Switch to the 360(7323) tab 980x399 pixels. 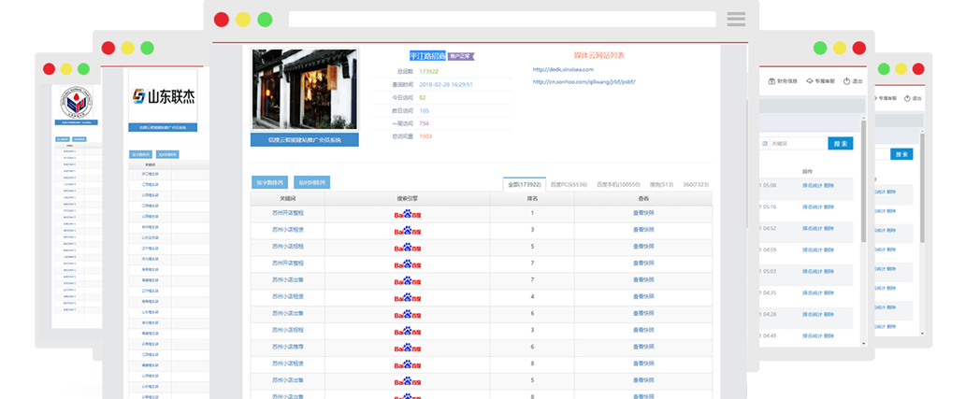[x=696, y=185]
